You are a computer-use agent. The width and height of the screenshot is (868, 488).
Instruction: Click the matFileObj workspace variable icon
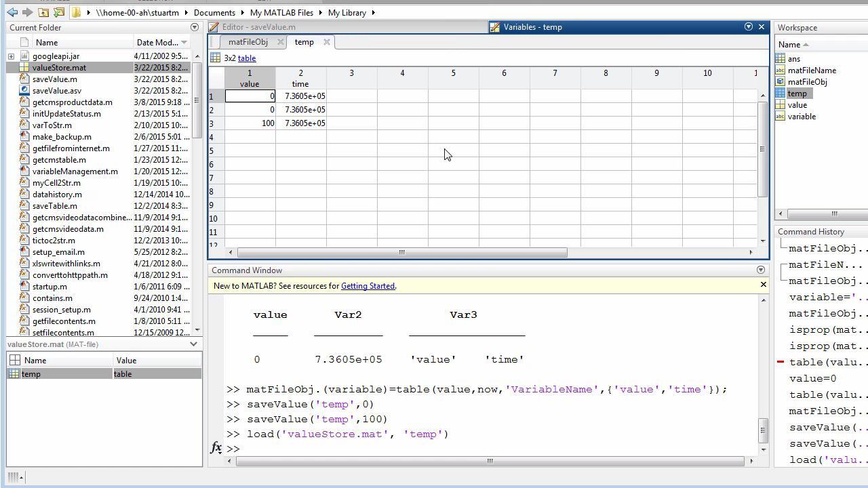pos(780,82)
